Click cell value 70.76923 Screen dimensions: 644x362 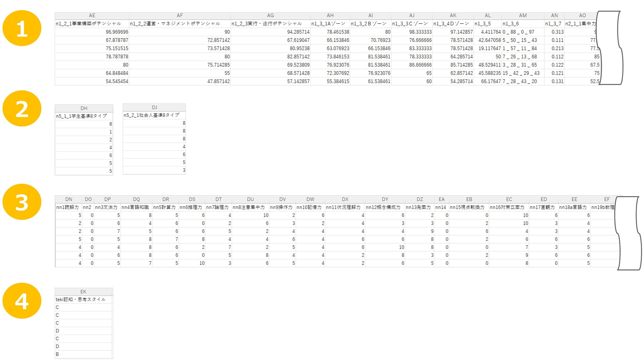point(371,40)
